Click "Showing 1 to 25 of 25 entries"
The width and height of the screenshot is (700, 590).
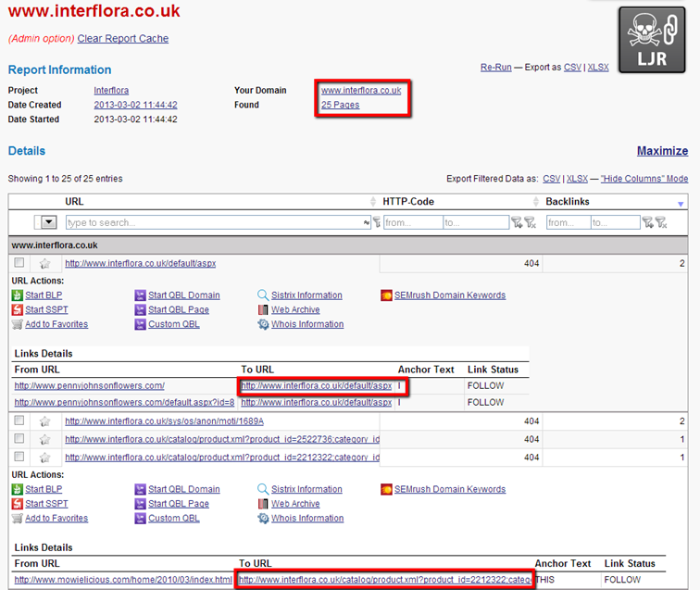click(x=65, y=179)
